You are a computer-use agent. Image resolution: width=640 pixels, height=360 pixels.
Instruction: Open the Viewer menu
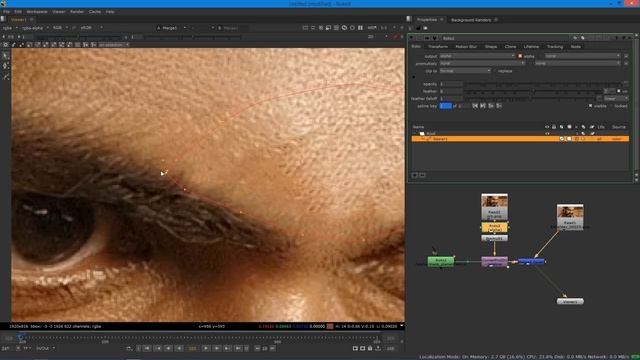click(x=58, y=12)
